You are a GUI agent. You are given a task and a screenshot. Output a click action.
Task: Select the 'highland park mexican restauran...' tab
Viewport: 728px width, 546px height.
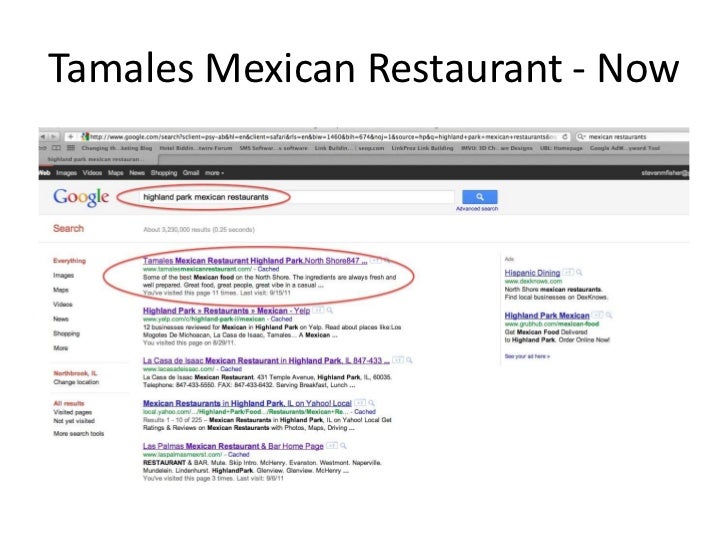(x=97, y=159)
